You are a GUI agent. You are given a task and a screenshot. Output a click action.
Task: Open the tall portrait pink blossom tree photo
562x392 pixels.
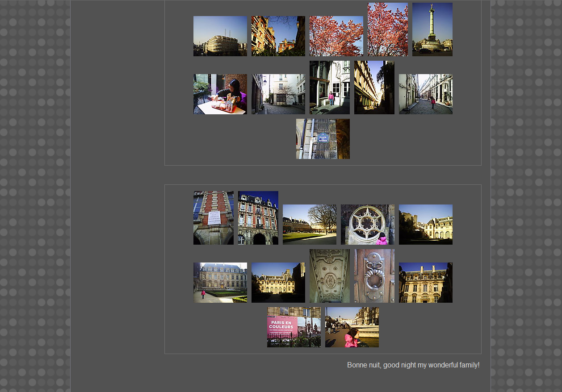[387, 29]
